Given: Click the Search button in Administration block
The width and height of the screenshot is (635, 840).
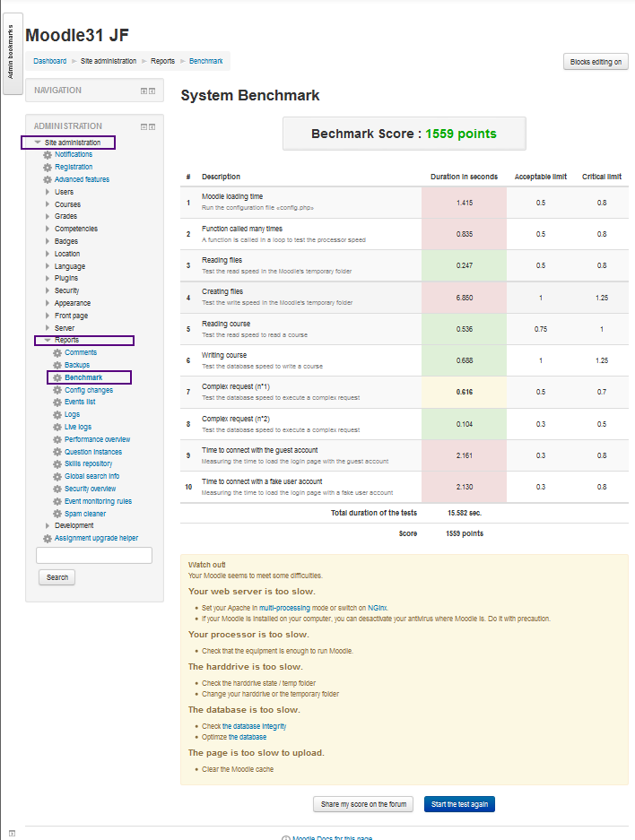Looking at the screenshot, I should [57, 577].
